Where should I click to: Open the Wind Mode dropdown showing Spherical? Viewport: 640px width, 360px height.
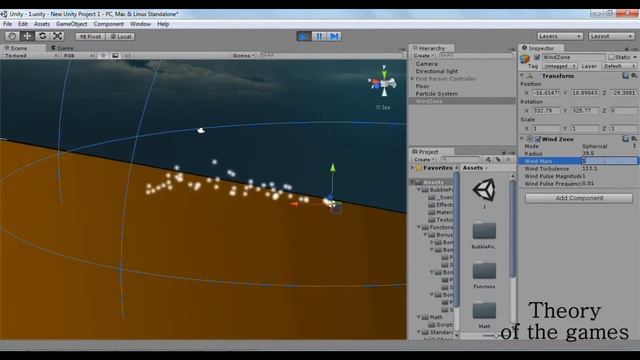click(x=609, y=146)
